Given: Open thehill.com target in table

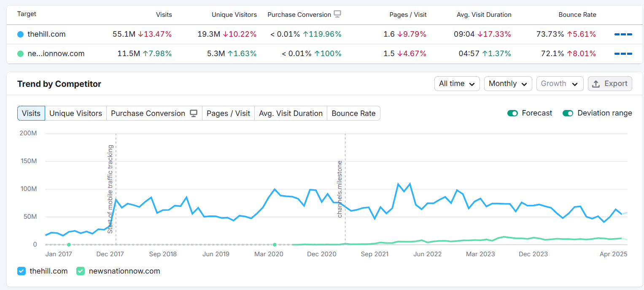Looking at the screenshot, I should tap(46, 34).
